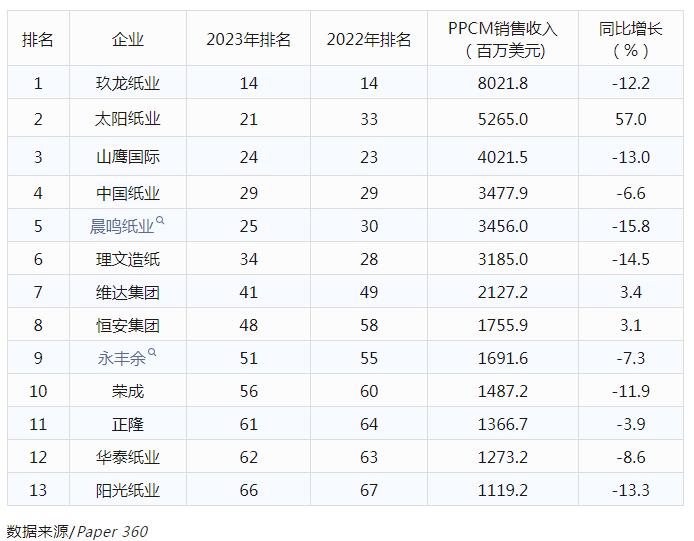
Task: Click the 8021.8 sales revenue cell
Action: (503, 83)
